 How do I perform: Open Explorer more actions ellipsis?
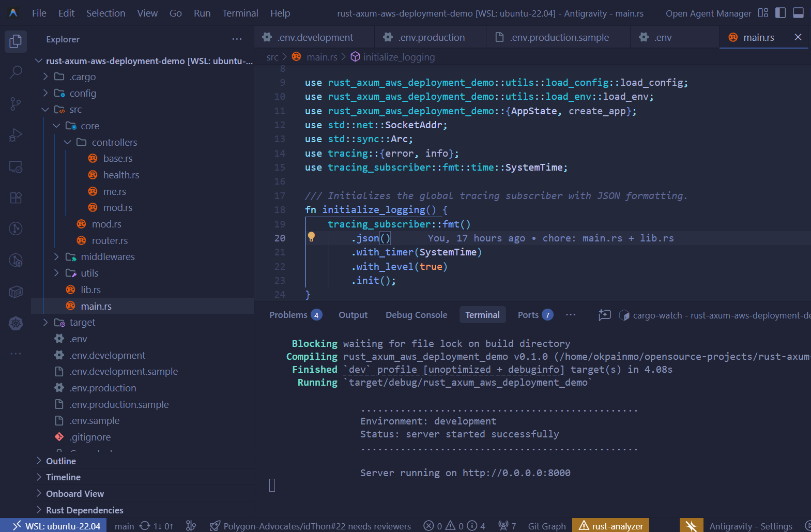point(237,39)
